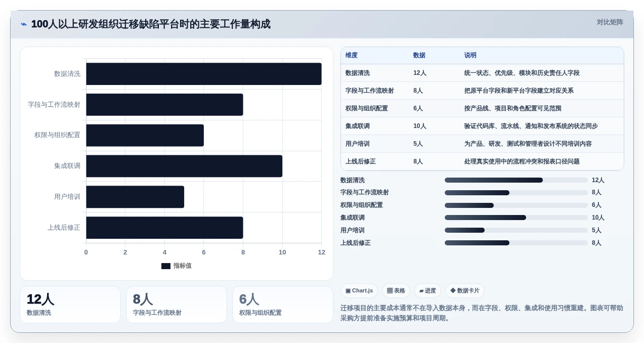
Task: Click the 上线后修正 y-axis label in chart
Action: click(x=64, y=228)
